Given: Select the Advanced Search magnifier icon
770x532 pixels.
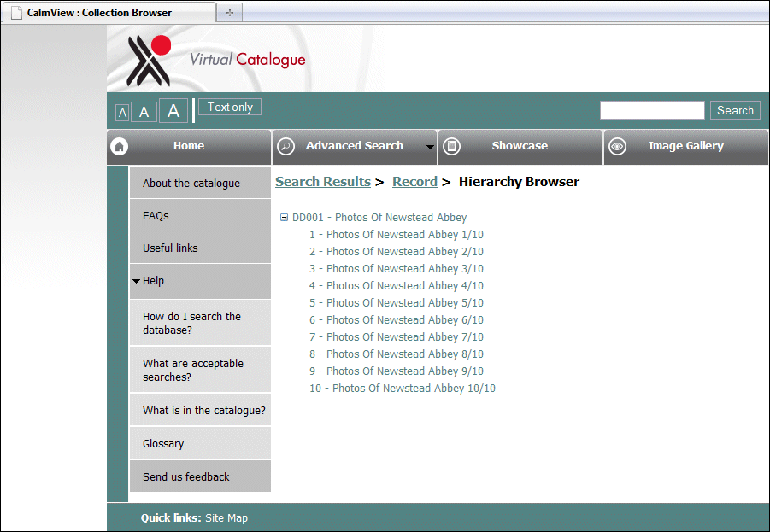Looking at the screenshot, I should tap(285, 146).
